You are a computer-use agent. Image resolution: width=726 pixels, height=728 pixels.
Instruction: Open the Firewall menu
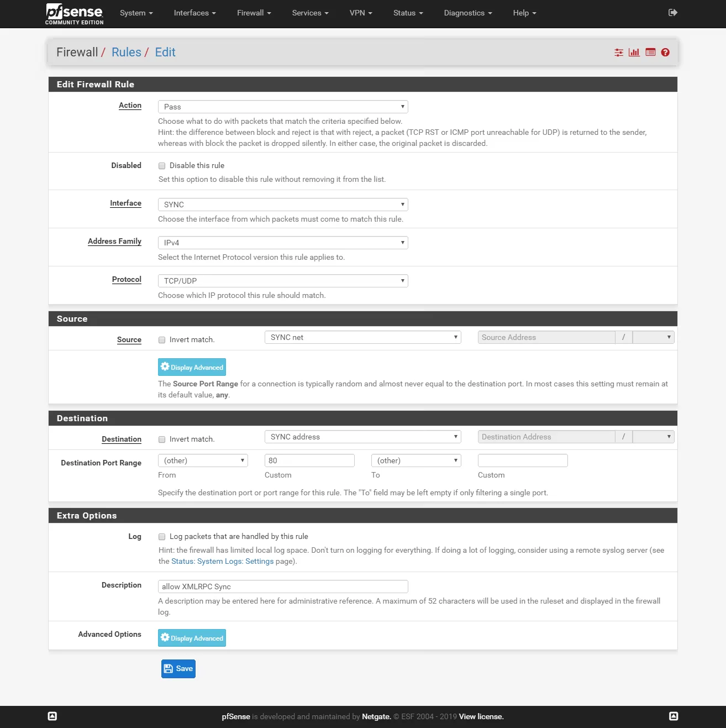click(254, 13)
